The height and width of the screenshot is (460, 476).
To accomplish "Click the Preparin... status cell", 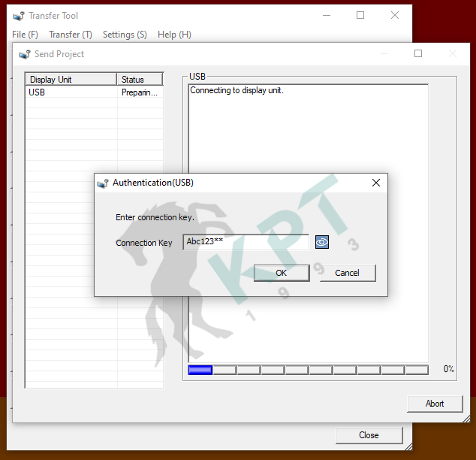I will pos(140,92).
